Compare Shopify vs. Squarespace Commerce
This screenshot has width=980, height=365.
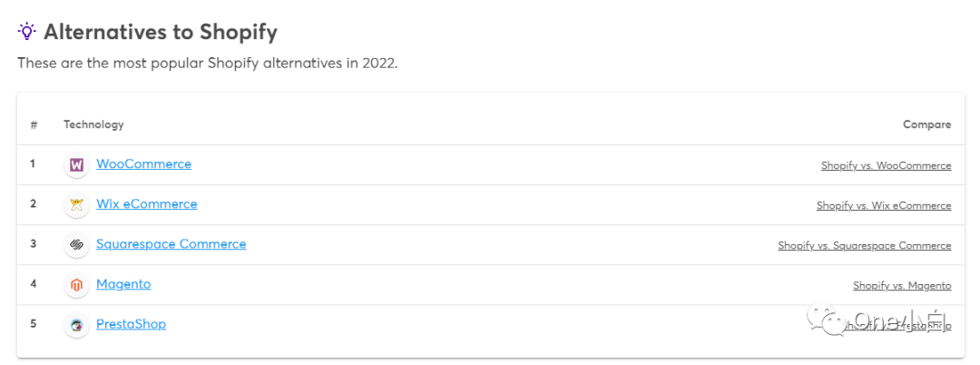865,246
